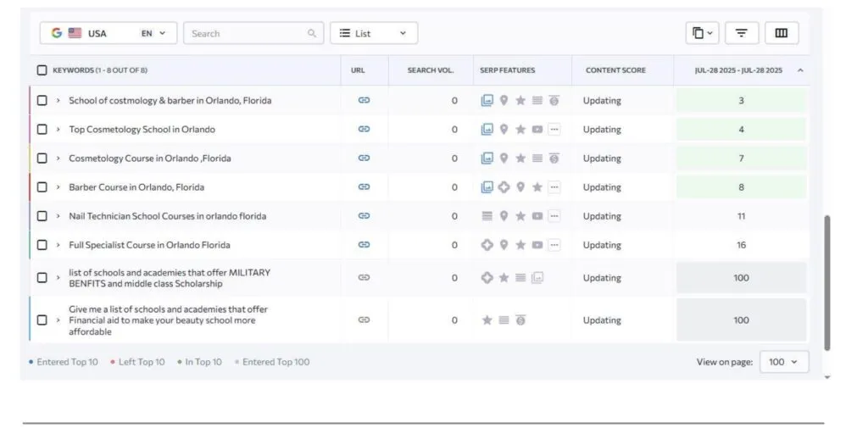This screenshot has width=868, height=439.
Task: Open URL link for Barber Course row
Action: 364,186
